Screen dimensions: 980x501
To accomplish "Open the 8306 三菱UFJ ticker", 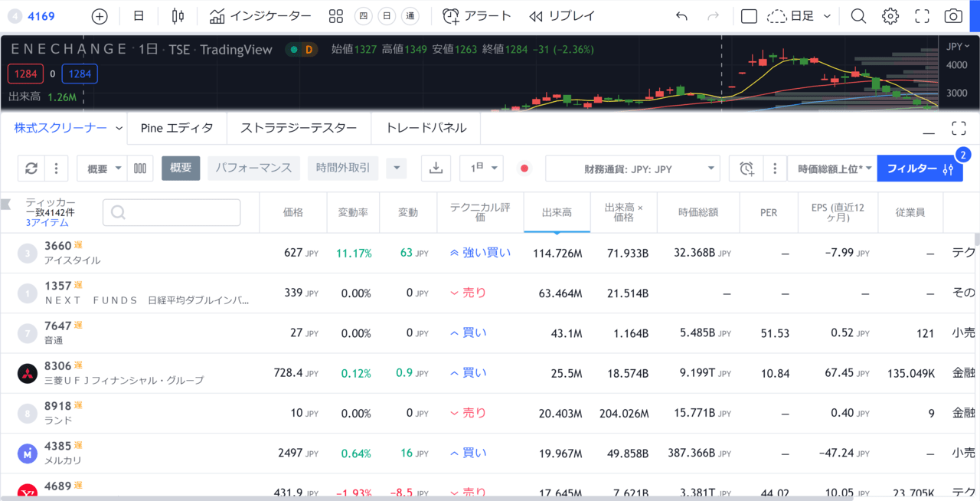I will [58, 365].
